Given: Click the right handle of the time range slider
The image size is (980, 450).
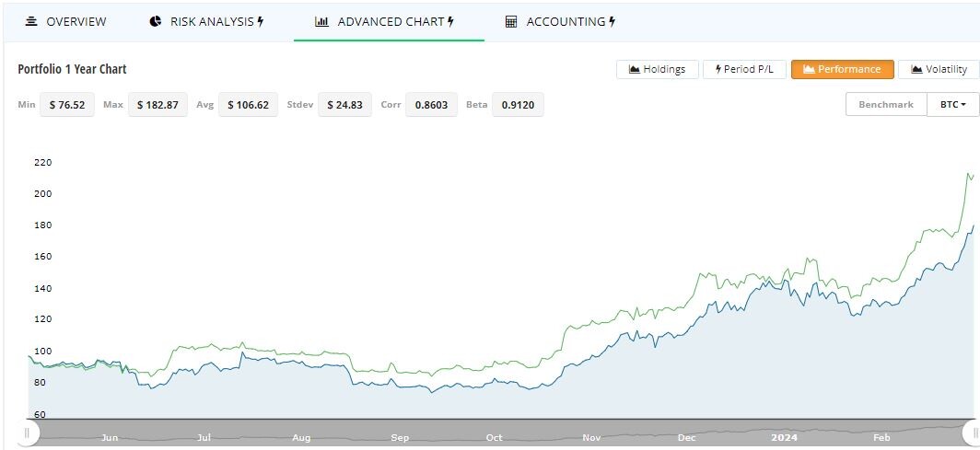Looking at the screenshot, I should tap(974, 433).
